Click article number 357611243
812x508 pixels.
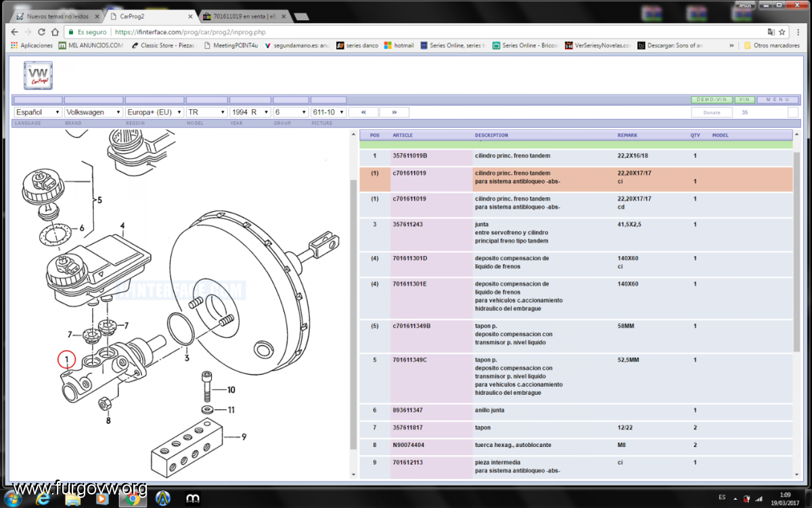[x=407, y=224]
